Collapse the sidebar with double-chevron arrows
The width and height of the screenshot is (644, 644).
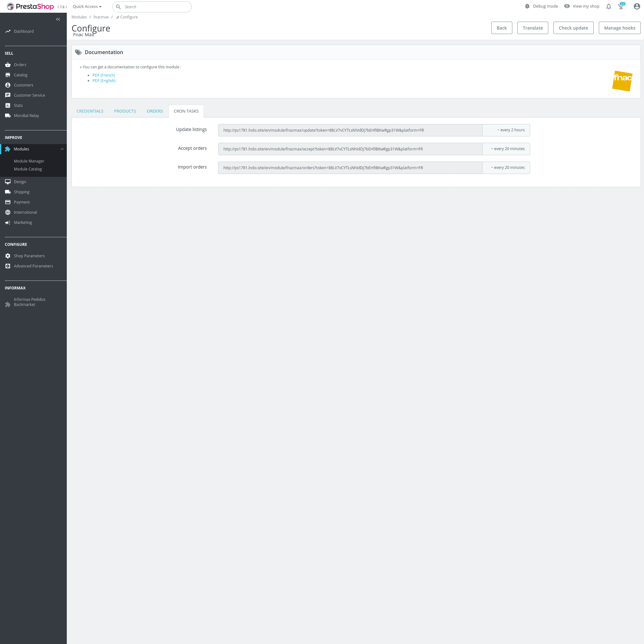[x=58, y=19]
